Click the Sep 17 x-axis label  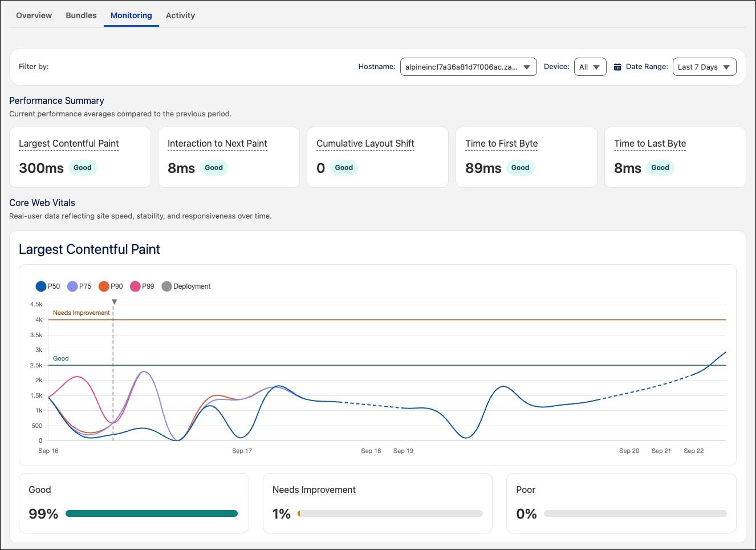point(242,451)
